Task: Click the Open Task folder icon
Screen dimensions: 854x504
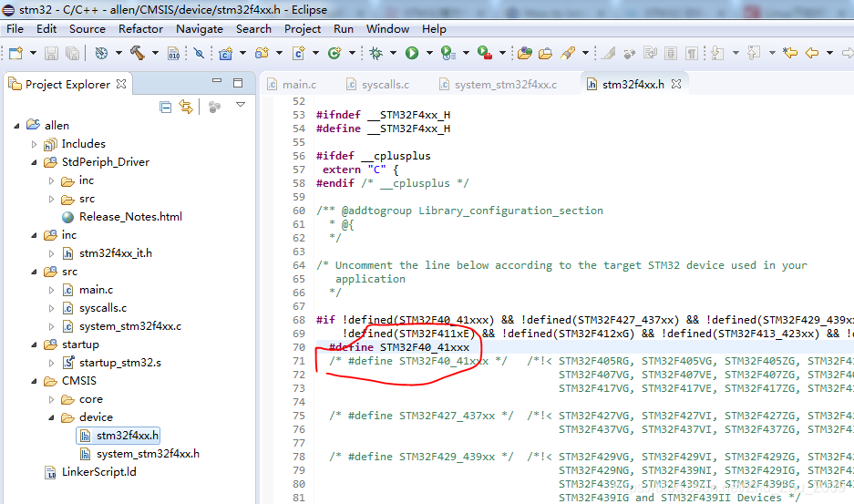Action: pyautogui.click(x=545, y=53)
